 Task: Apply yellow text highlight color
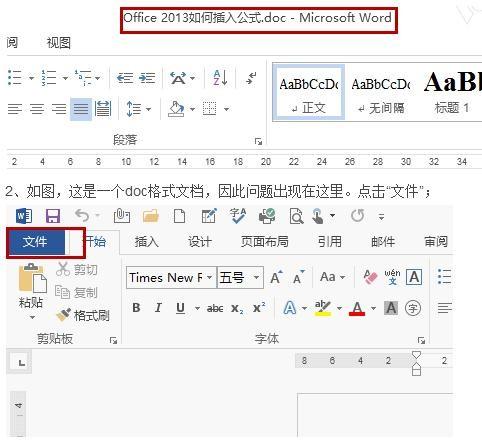coord(323,308)
